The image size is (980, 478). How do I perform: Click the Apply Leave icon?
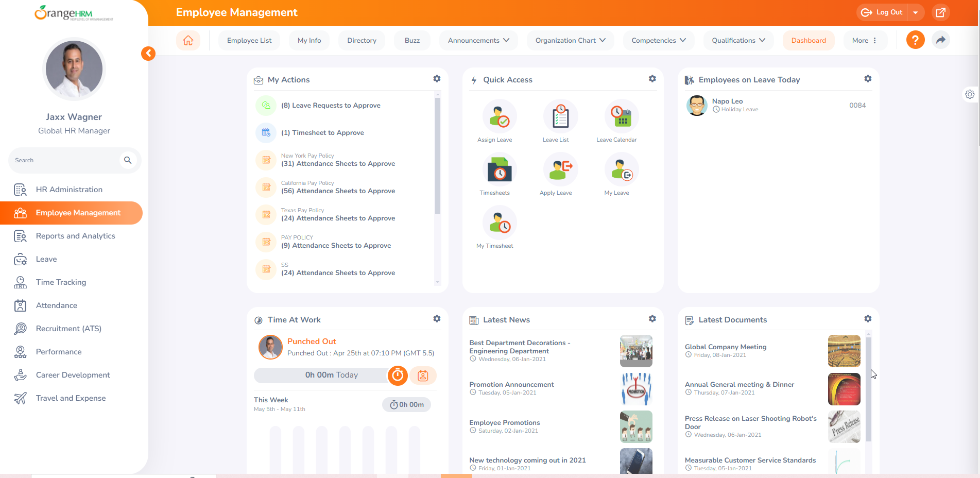point(560,170)
